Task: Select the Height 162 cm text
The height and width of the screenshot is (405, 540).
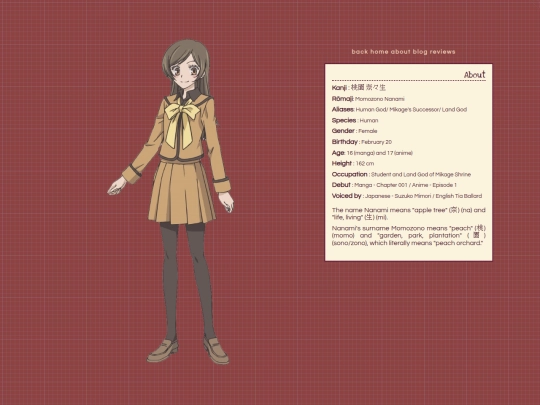Action: 353,164
